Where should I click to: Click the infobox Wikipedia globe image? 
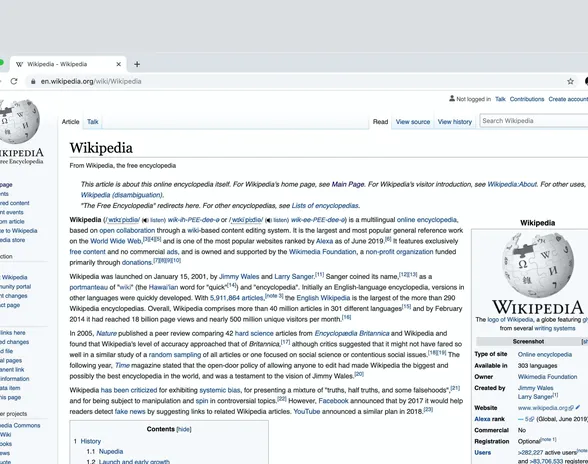click(537, 265)
